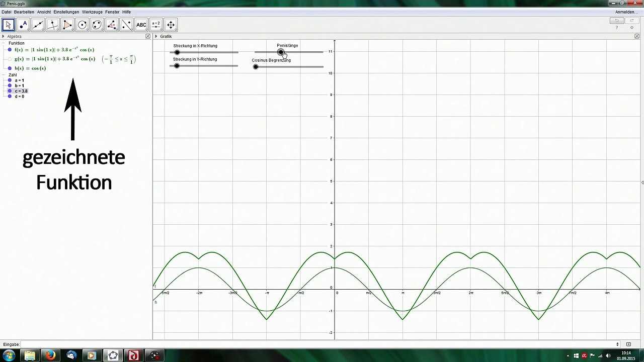Select the Move Graphics View tool
This screenshot has height=362, width=644.
(x=171, y=25)
